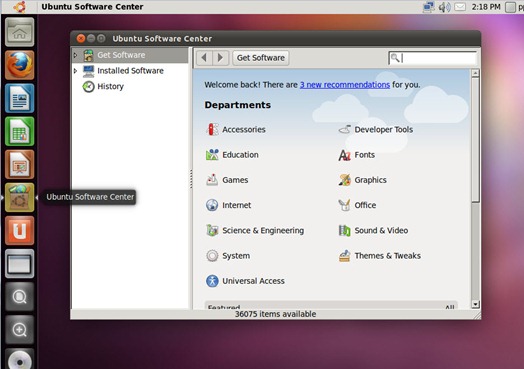Expand the Get Software tree node
This screenshot has width=524, height=369.
(76, 55)
